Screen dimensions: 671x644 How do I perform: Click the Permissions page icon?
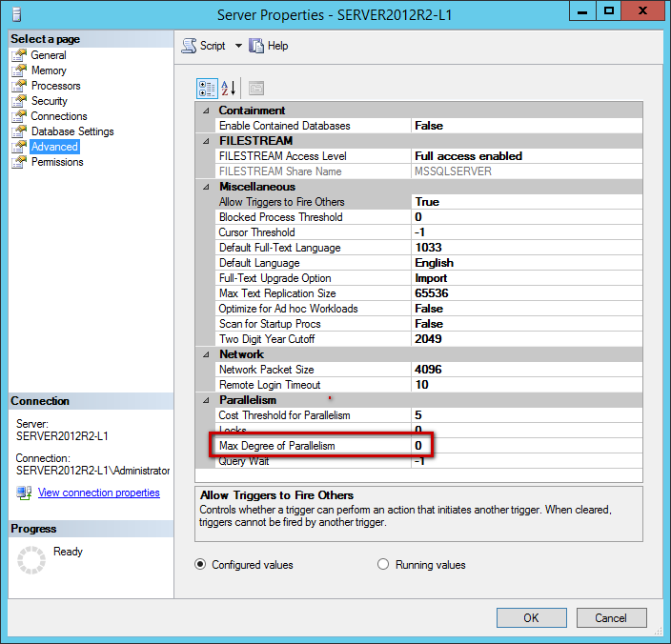point(19,162)
